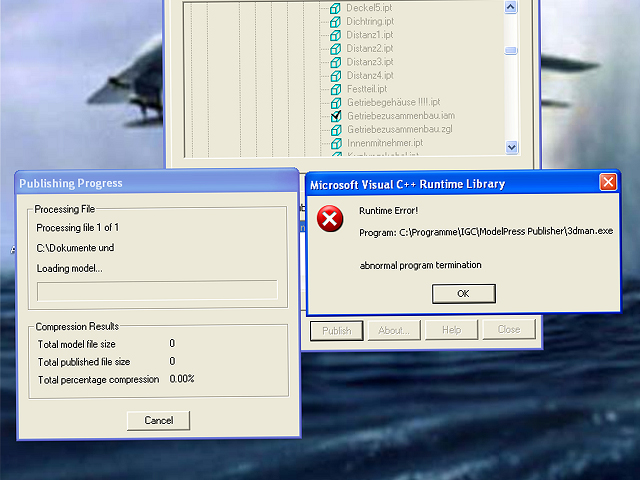Click the 'Processing file 1 of 1' text
Image resolution: width=640 pixels, height=480 pixels.
(78, 228)
